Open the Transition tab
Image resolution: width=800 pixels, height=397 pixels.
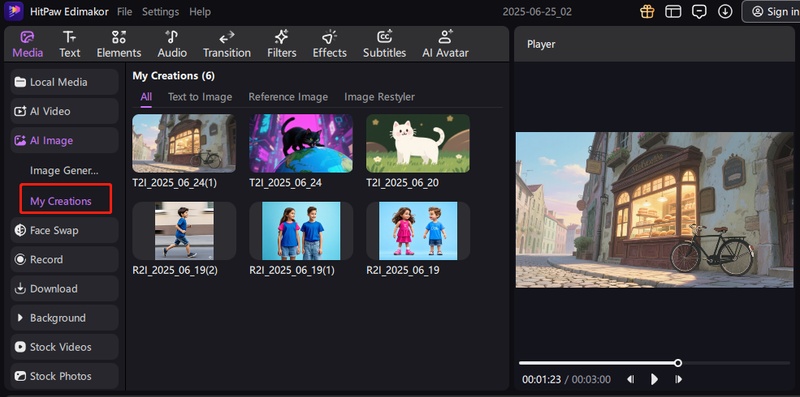pos(227,44)
